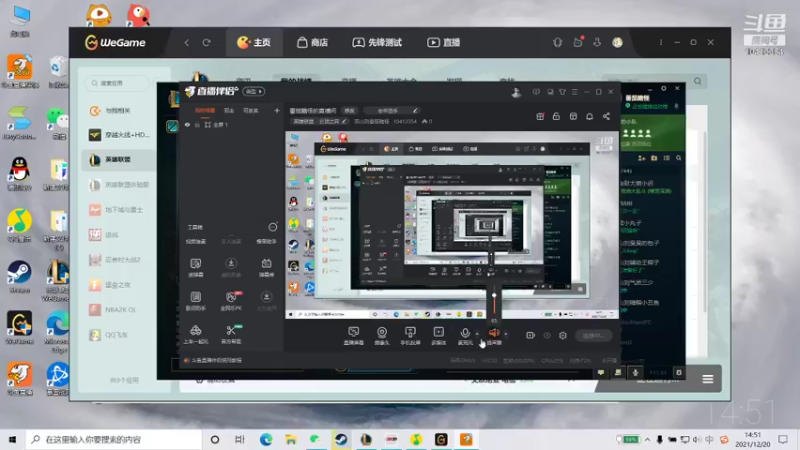Image resolution: width=800 pixels, height=450 pixels.
Task: Open the camera source in stream toolbar
Action: point(382,333)
